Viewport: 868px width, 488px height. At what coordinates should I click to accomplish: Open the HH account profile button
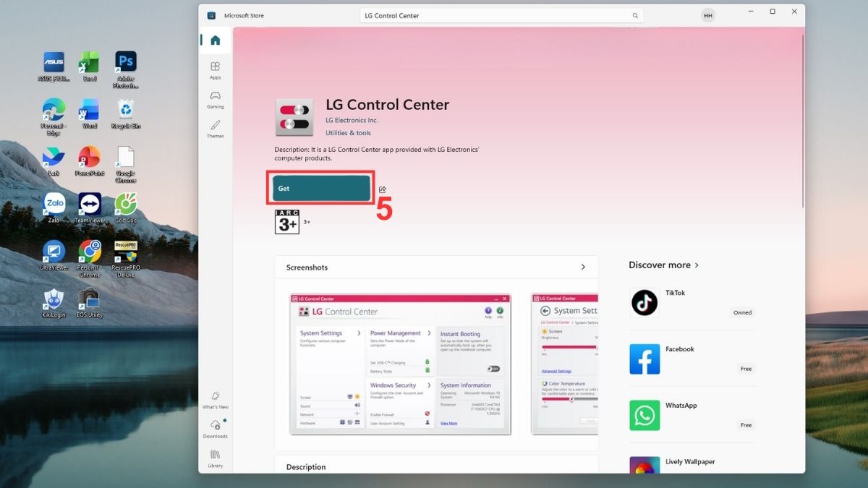[708, 15]
